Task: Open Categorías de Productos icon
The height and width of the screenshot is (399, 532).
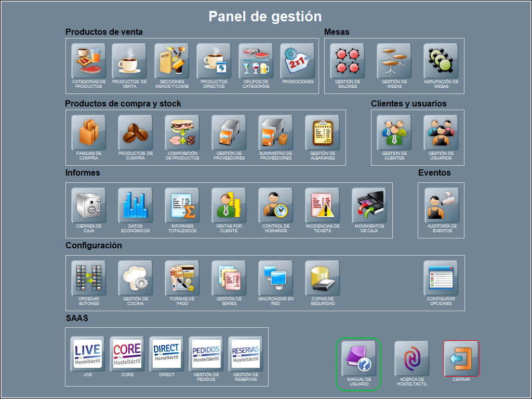Action: coord(88,61)
